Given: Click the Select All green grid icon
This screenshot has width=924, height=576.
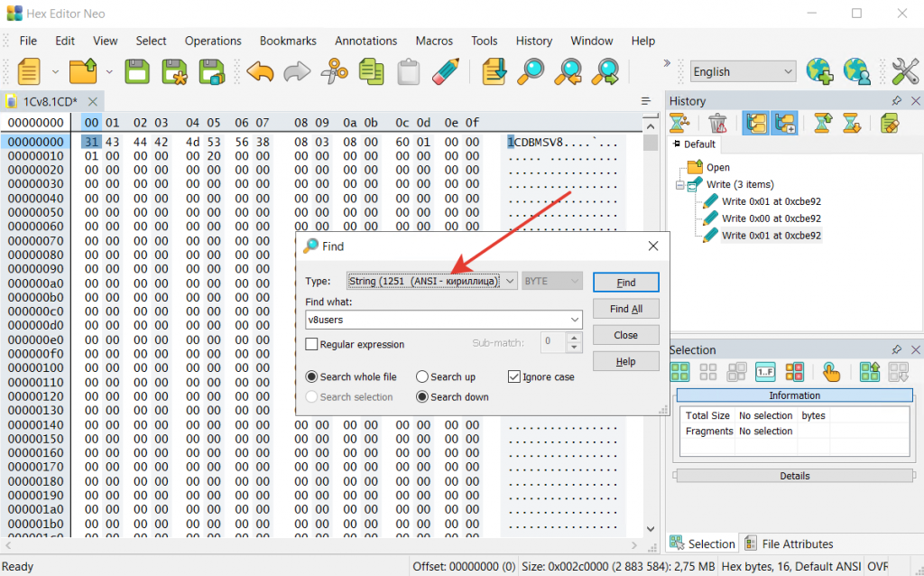Looking at the screenshot, I should [x=679, y=372].
